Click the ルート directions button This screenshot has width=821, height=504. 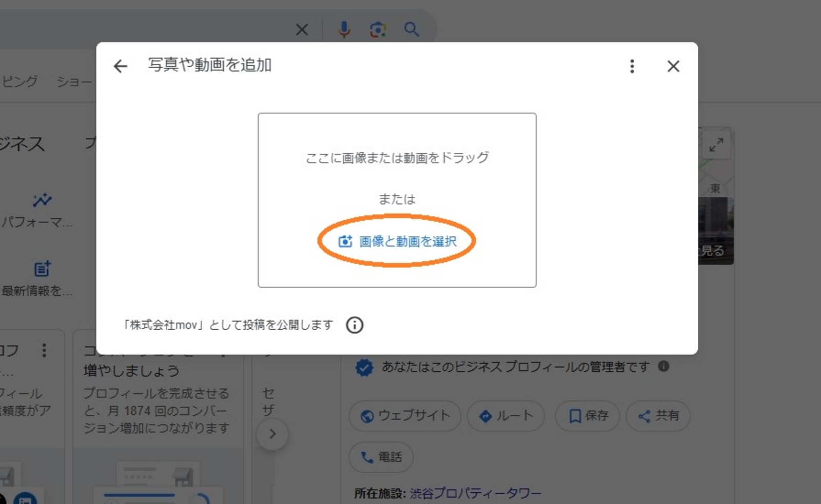pyautogui.click(x=505, y=415)
